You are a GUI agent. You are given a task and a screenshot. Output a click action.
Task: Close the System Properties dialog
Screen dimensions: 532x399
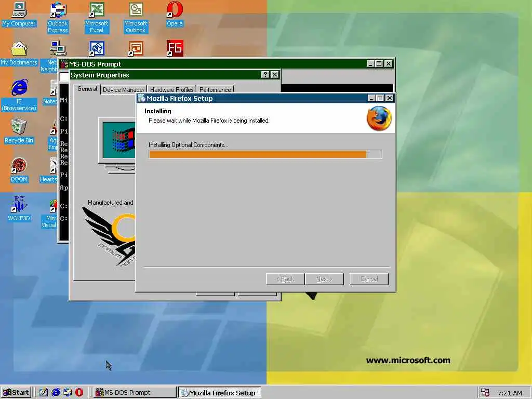(275, 75)
